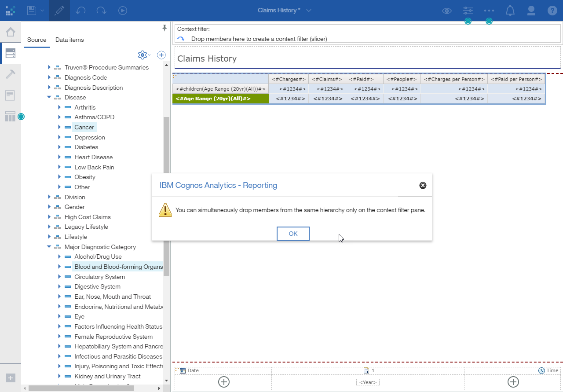Image resolution: width=563 pixels, height=392 pixels.
Task: Select children(Age Range) row header
Action: 220,89
